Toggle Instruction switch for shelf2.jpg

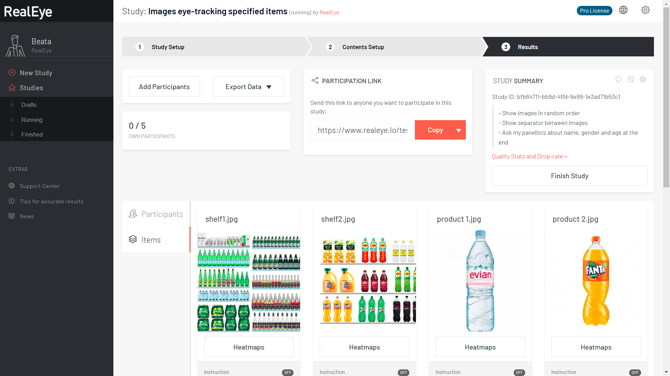tap(403, 372)
